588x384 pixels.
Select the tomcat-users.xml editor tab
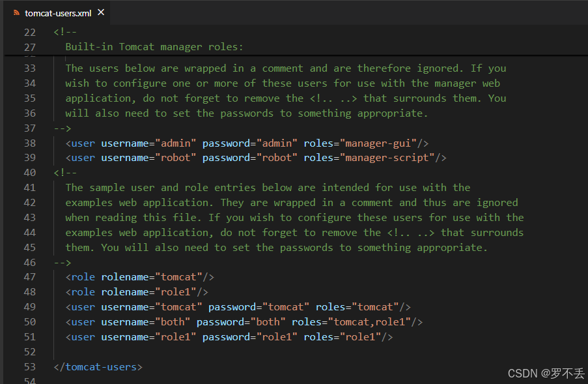(57, 13)
